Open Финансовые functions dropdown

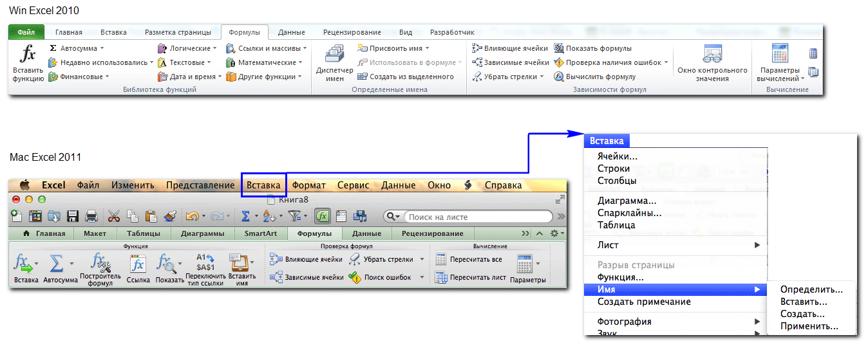79,77
